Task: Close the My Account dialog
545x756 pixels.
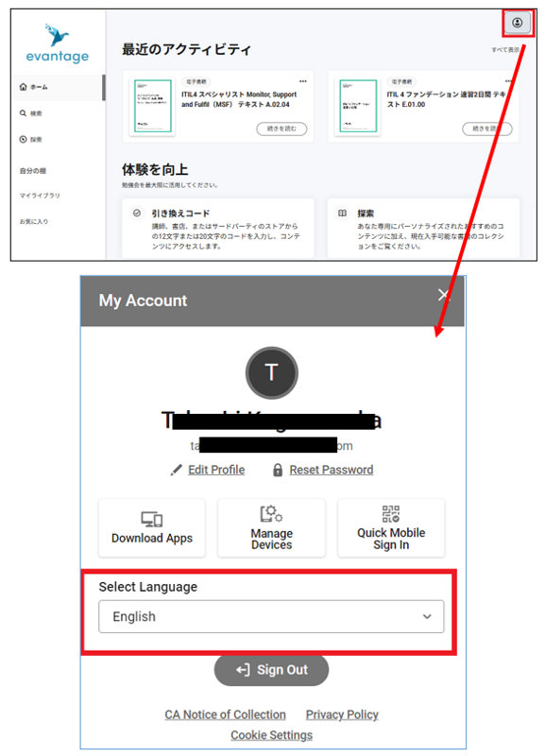Action: tap(443, 295)
